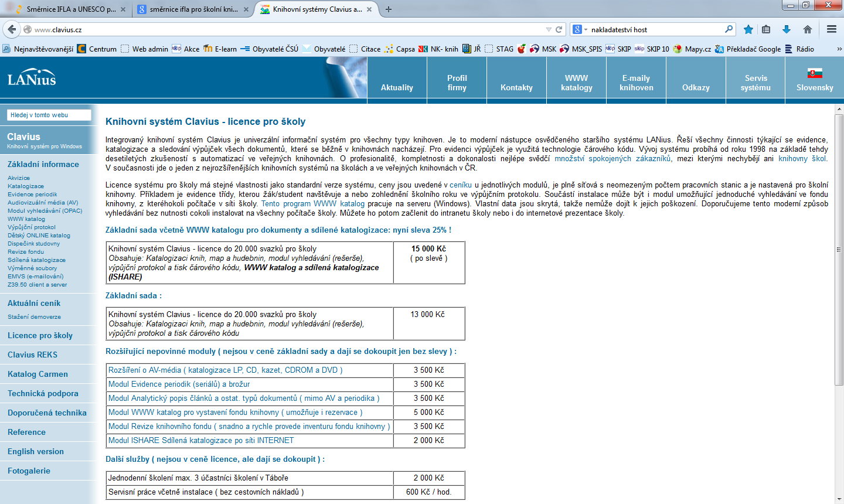Image resolution: width=844 pixels, height=504 pixels.
Task: Open the Nejnavštěvovanější bookmark
Action: pos(38,49)
